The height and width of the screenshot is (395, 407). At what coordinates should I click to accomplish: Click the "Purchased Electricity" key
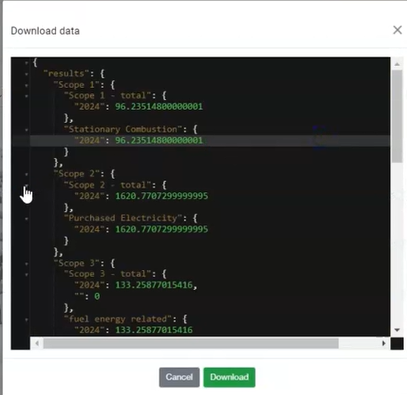point(123,218)
